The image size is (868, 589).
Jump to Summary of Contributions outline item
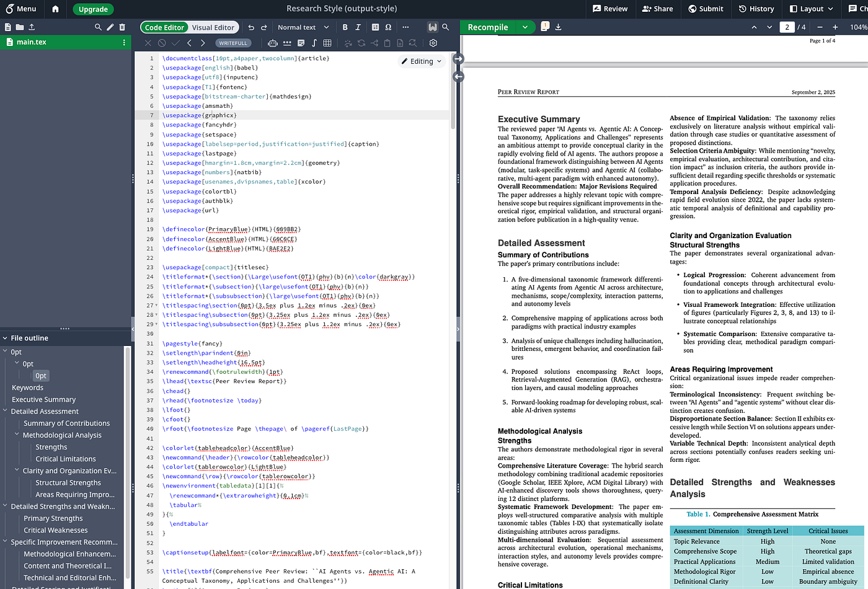[x=66, y=423]
